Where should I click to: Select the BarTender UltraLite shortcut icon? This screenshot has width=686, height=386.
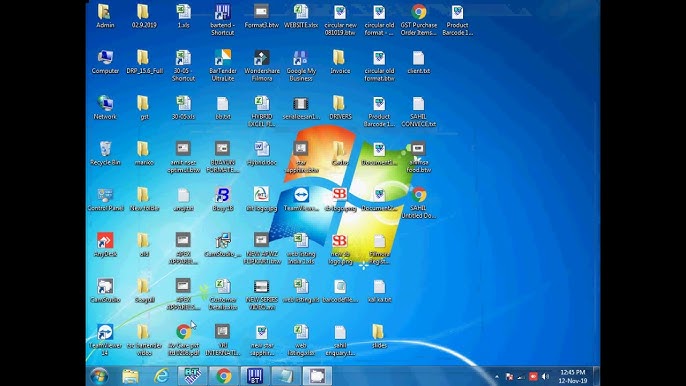click(x=222, y=65)
